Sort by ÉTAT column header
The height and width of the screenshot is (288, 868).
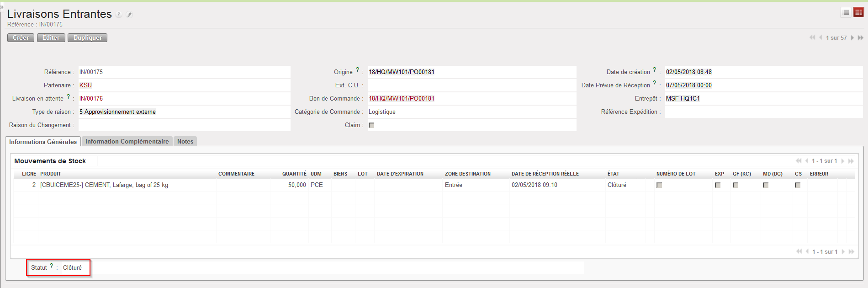coord(614,174)
